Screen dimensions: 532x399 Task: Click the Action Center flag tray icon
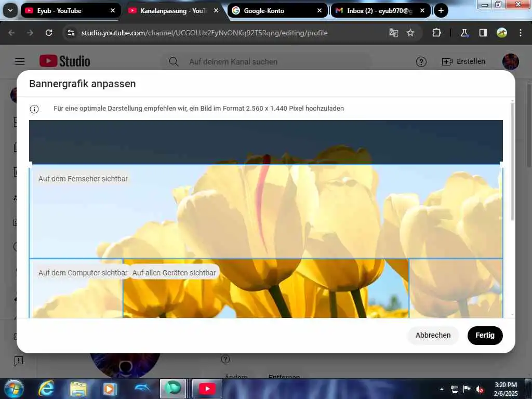tap(467, 389)
